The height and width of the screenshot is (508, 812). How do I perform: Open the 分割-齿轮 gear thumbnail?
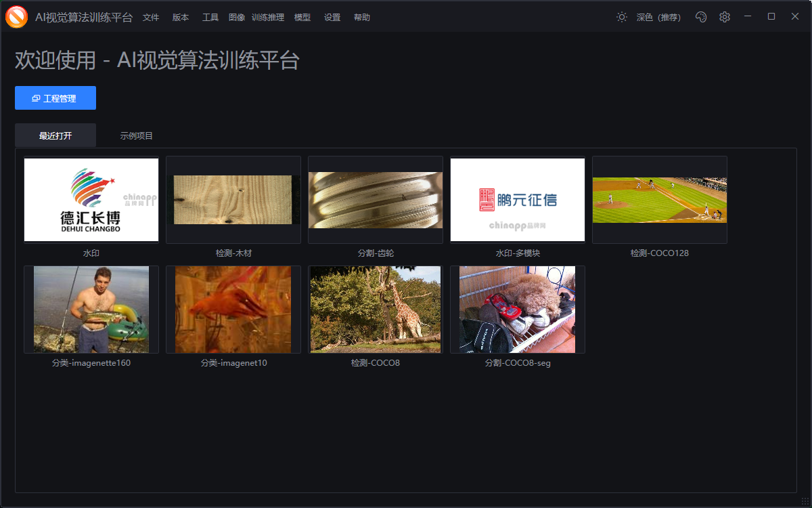pyautogui.click(x=376, y=200)
